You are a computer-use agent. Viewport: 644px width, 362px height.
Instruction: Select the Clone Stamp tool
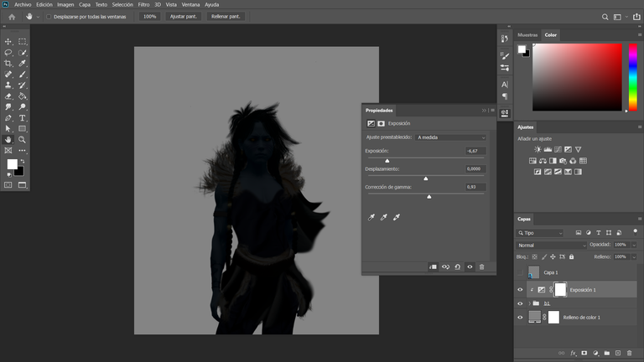(x=8, y=85)
